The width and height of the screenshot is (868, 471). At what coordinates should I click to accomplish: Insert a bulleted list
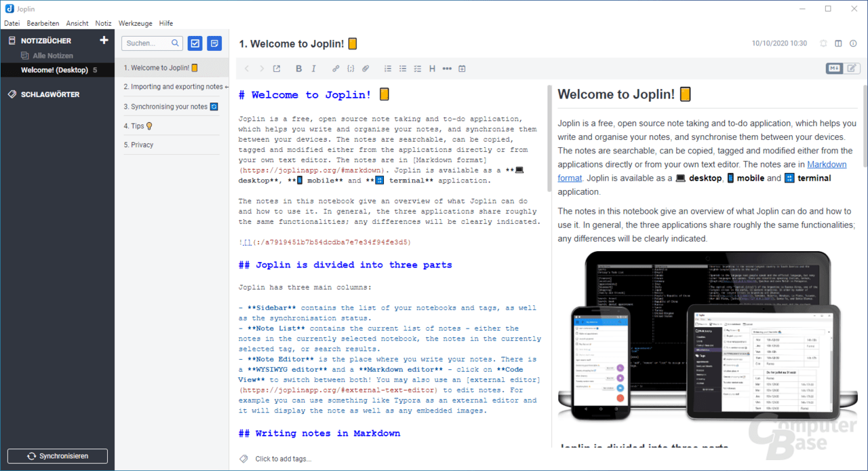click(403, 69)
